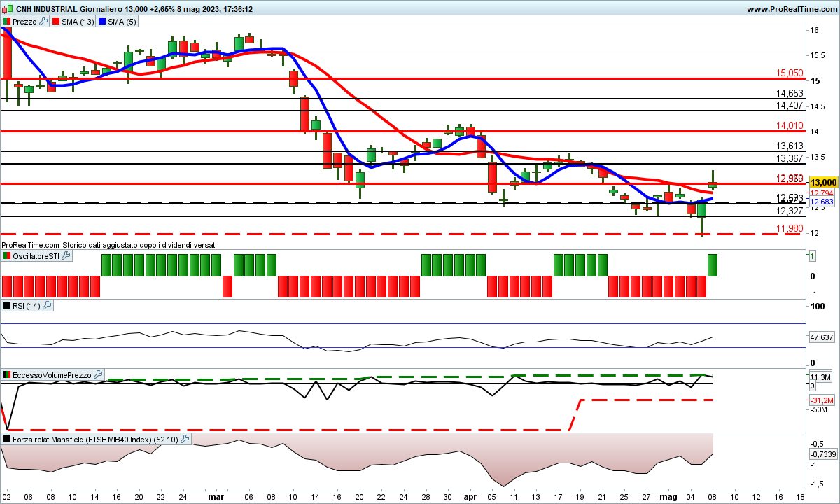
Task: Open Prezzo settings wrench icon
Action: (x=43, y=22)
